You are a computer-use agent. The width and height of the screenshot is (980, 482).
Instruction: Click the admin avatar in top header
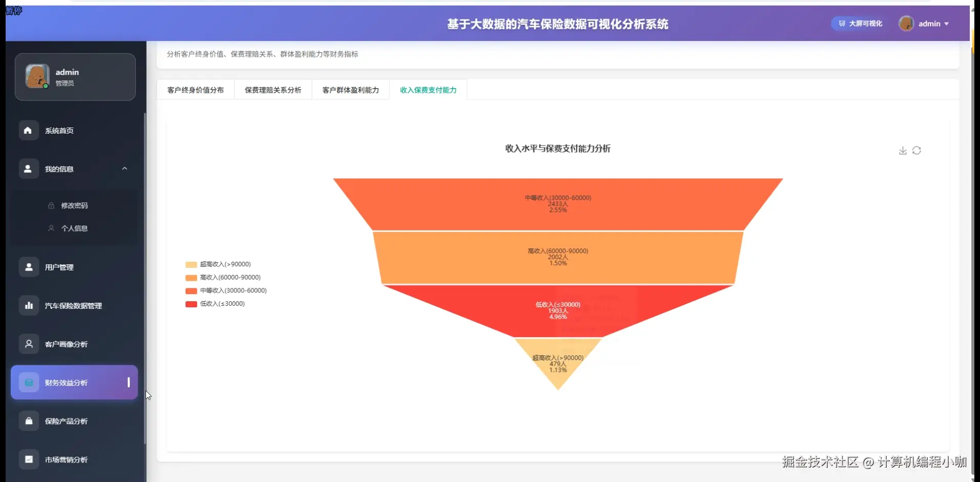pyautogui.click(x=906, y=24)
